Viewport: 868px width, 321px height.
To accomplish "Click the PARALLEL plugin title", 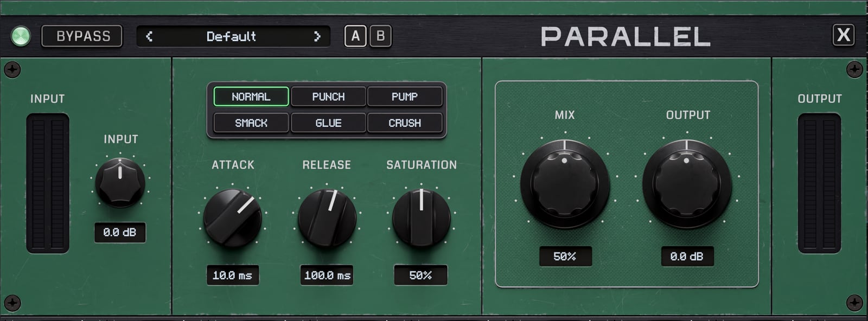I will [626, 37].
